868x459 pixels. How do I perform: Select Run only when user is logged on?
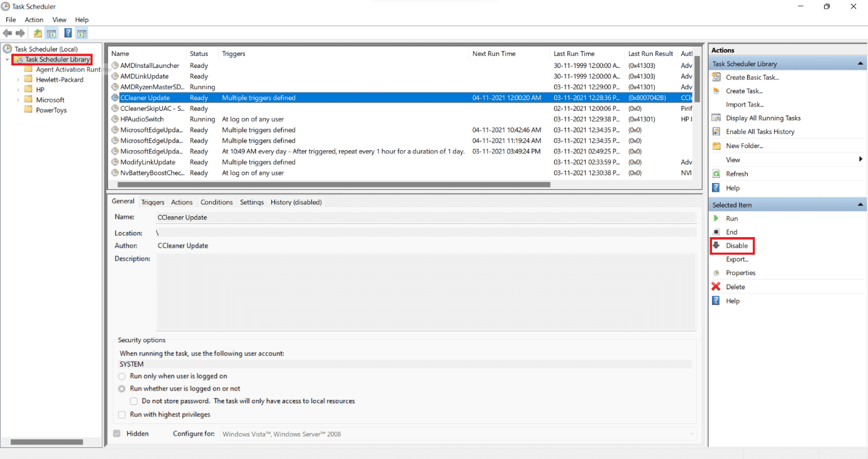122,376
